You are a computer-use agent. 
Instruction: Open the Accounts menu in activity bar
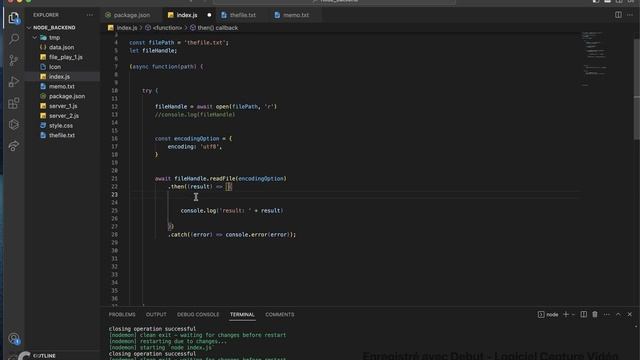click(14, 338)
